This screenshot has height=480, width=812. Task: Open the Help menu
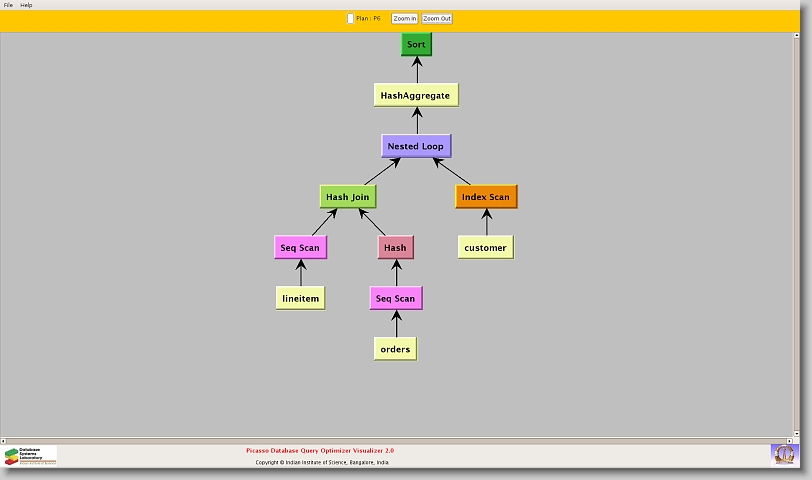[x=26, y=5]
